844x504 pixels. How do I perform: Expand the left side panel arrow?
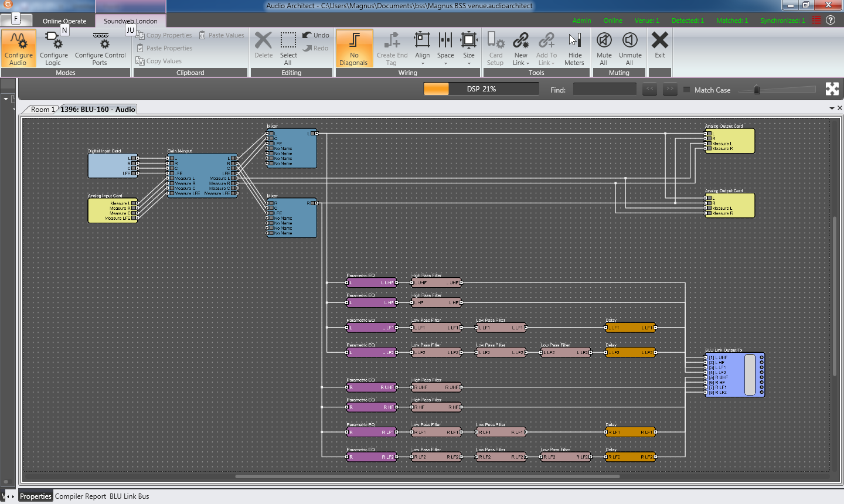pyautogui.click(x=6, y=99)
